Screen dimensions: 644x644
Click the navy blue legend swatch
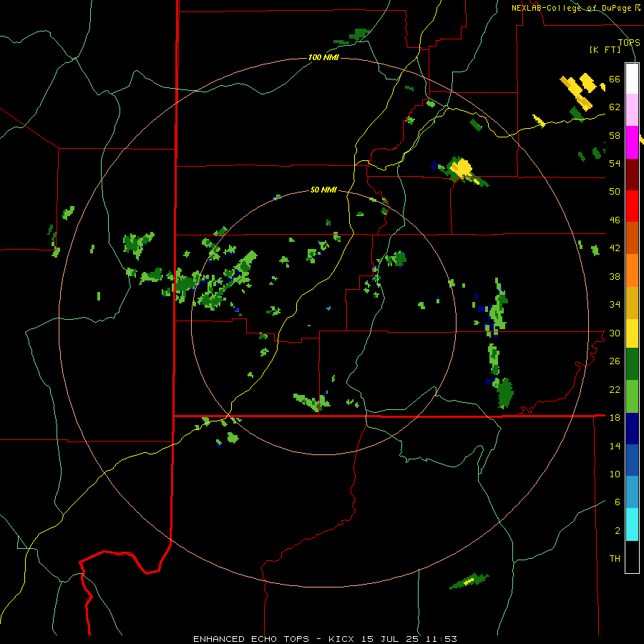pyautogui.click(x=632, y=429)
